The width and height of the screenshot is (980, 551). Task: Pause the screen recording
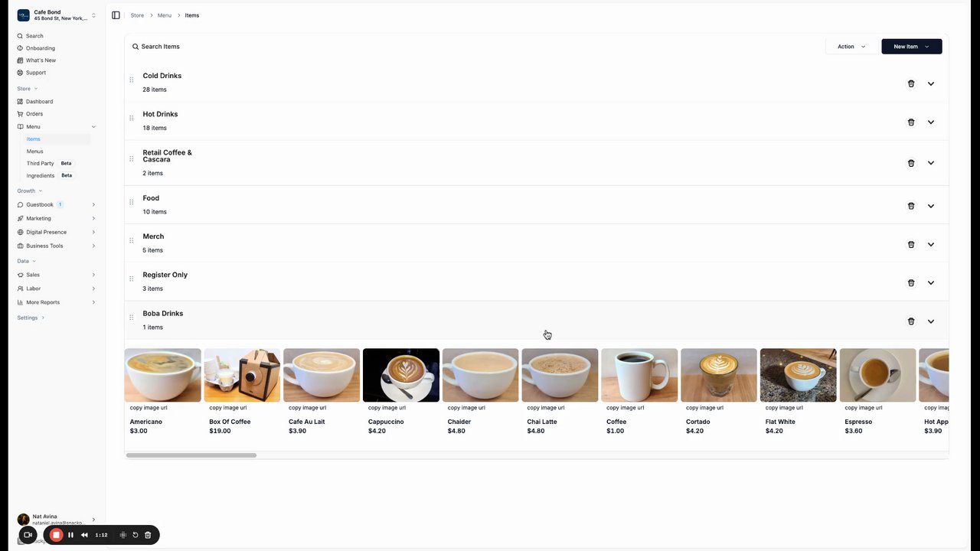pos(70,535)
